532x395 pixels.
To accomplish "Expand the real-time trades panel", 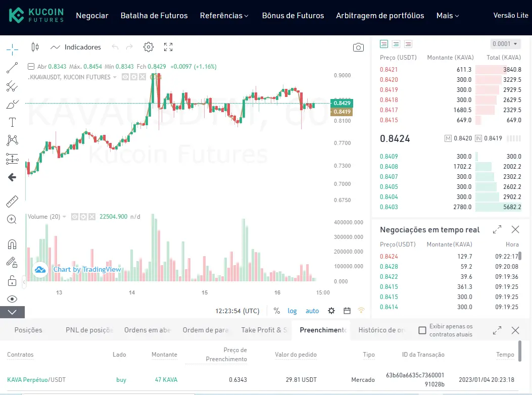I will [x=497, y=230].
